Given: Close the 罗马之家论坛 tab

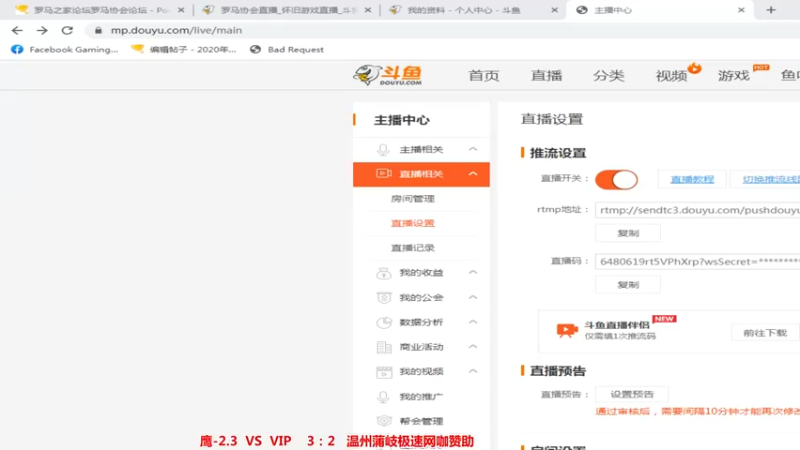Looking at the screenshot, I should [181, 10].
